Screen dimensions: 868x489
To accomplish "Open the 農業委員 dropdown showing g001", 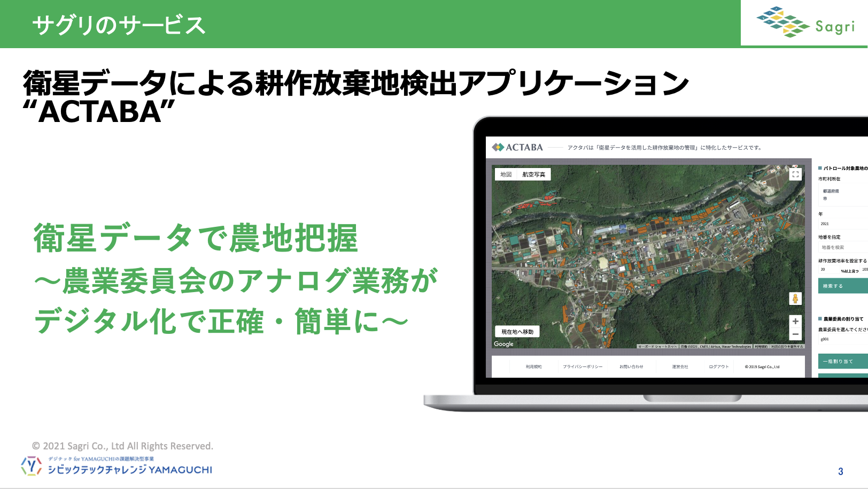I will point(843,339).
